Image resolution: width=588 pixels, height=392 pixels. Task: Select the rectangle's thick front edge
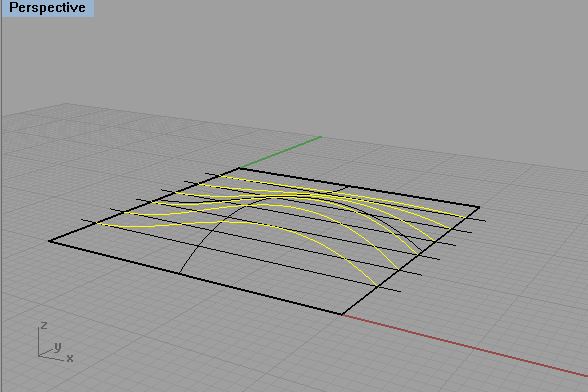[195, 277]
